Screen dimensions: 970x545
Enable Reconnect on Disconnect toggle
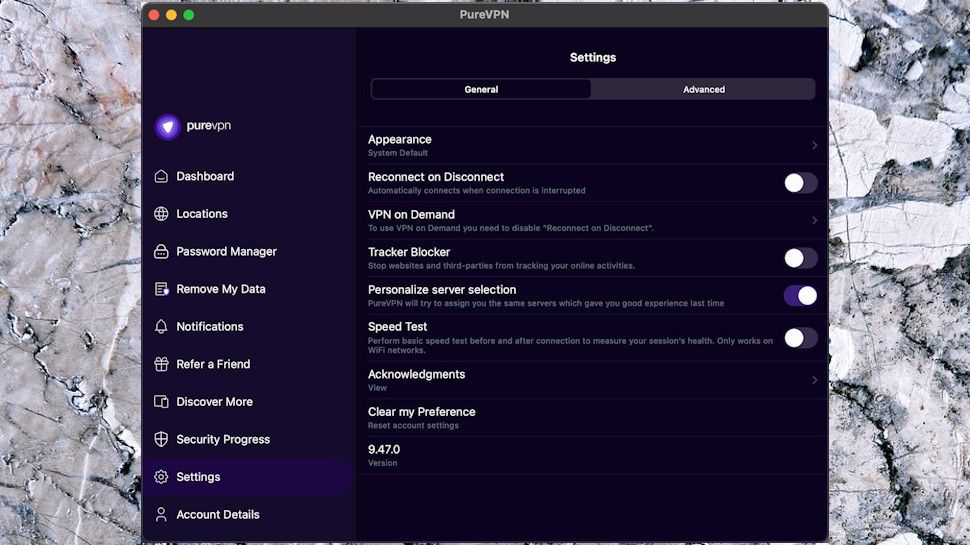[800, 183]
